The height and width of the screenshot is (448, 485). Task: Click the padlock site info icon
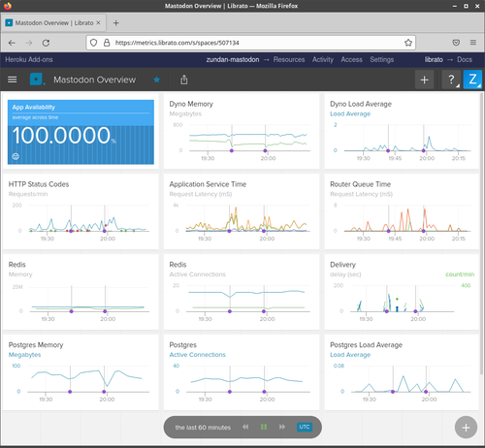pyautogui.click(x=107, y=43)
